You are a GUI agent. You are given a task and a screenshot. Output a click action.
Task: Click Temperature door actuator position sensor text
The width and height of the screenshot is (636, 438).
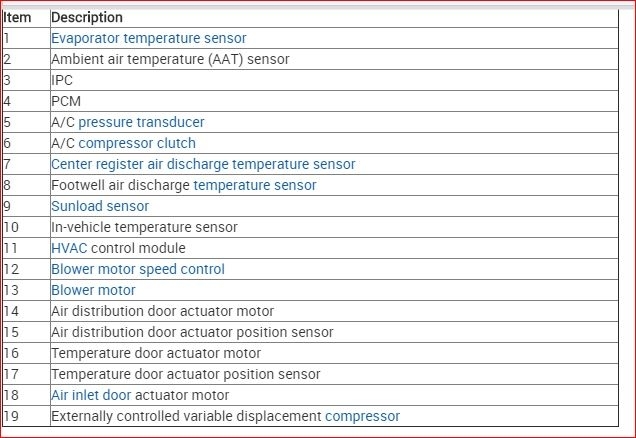pos(186,374)
